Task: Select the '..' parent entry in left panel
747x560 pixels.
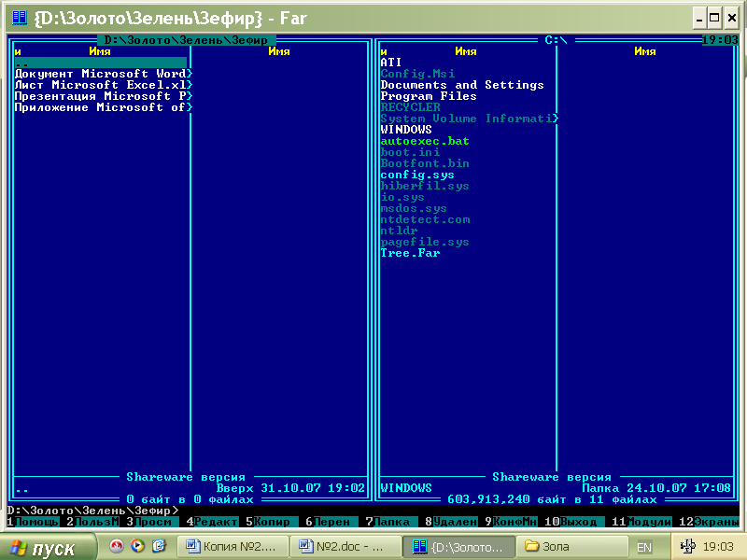Action: point(101,63)
